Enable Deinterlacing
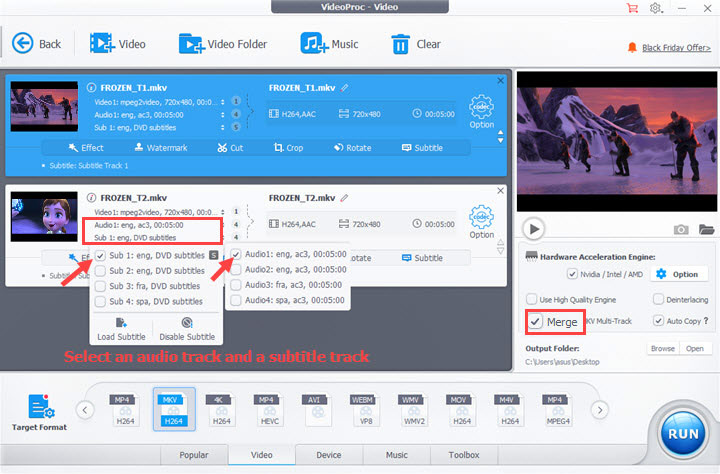 coord(658,299)
